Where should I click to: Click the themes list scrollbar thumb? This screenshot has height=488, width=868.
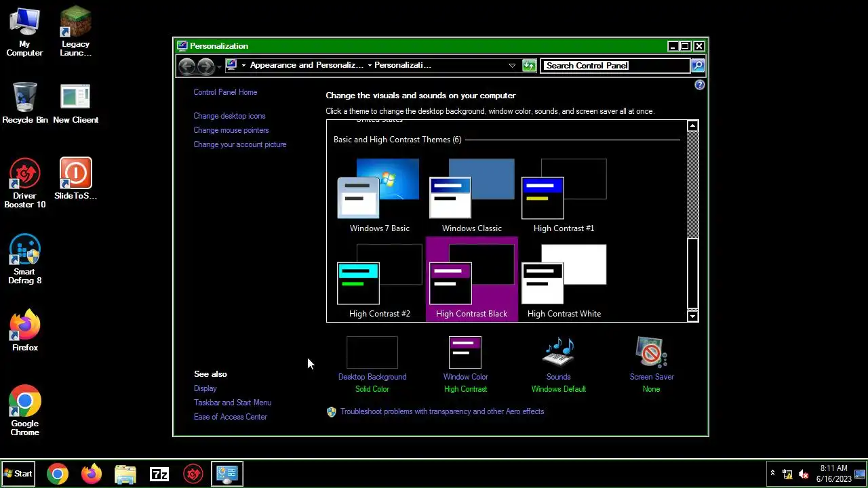pyautogui.click(x=692, y=273)
